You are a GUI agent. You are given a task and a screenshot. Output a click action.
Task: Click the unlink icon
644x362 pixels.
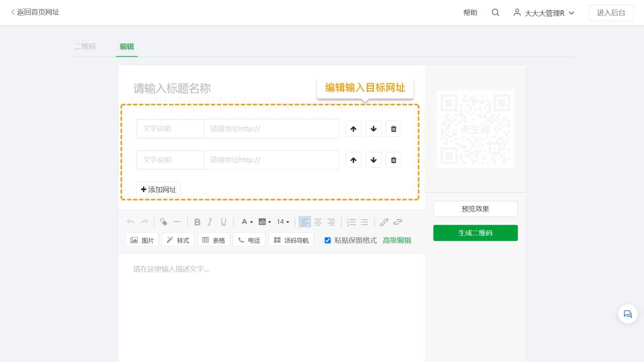398,222
